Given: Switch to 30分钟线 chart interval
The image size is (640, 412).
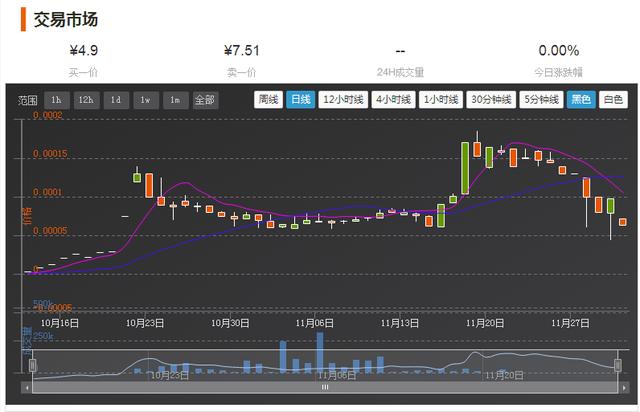Looking at the screenshot, I should 491,100.
